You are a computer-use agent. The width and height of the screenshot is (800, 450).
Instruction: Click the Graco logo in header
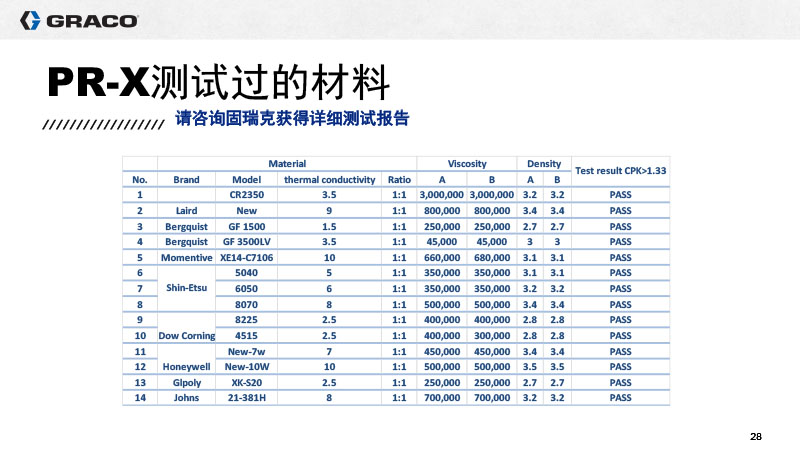click(79, 21)
